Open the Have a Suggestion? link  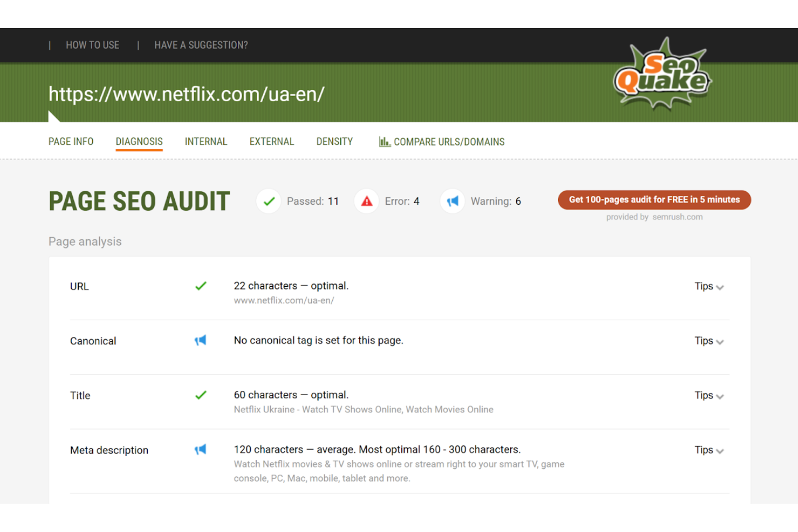(201, 45)
